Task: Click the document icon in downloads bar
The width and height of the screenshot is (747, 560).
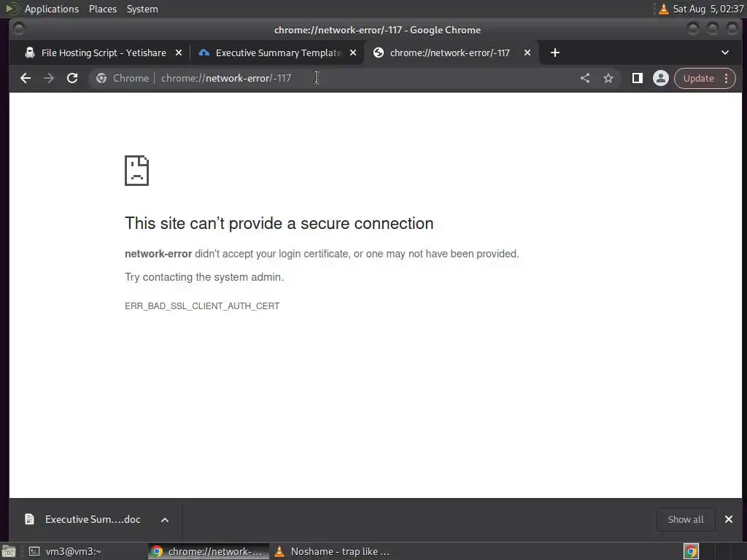Action: tap(29, 519)
